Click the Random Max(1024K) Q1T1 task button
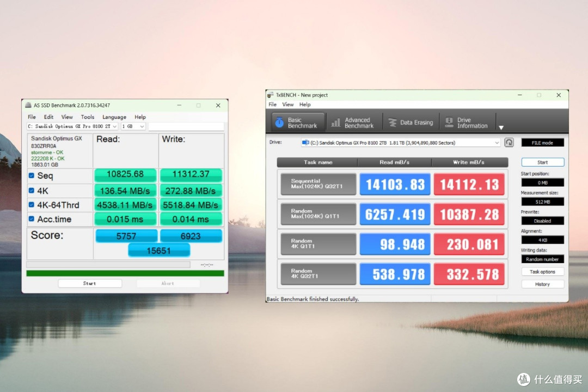588x392 pixels. [318, 214]
